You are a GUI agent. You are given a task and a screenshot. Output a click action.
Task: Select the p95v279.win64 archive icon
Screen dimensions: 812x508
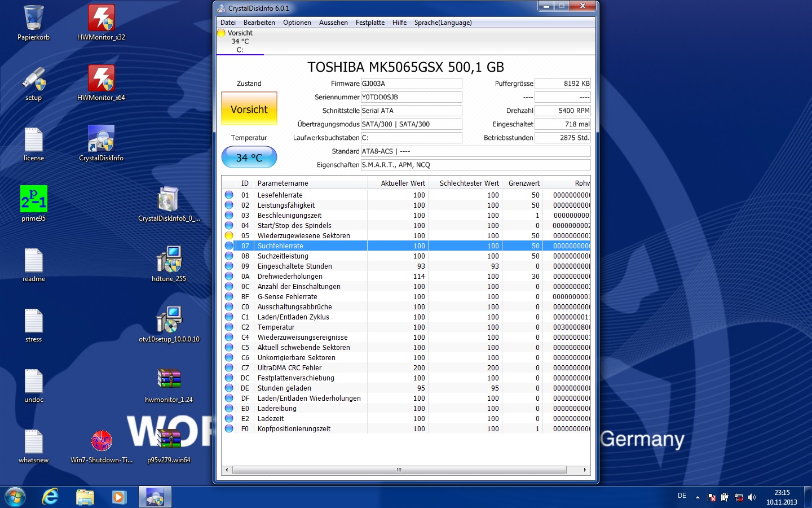[x=169, y=445]
